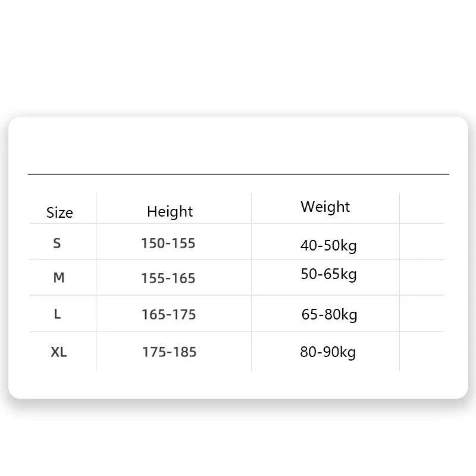Click the empty cell right of Weight header
This screenshot has width=476, height=476.
click(x=421, y=208)
